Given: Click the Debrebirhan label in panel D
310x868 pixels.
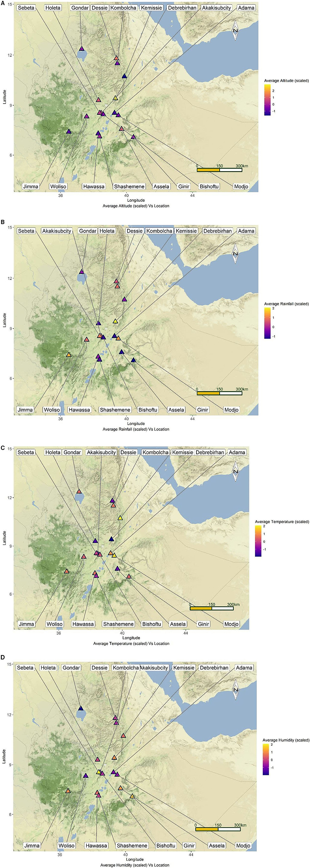Looking at the screenshot, I should coord(214,668).
